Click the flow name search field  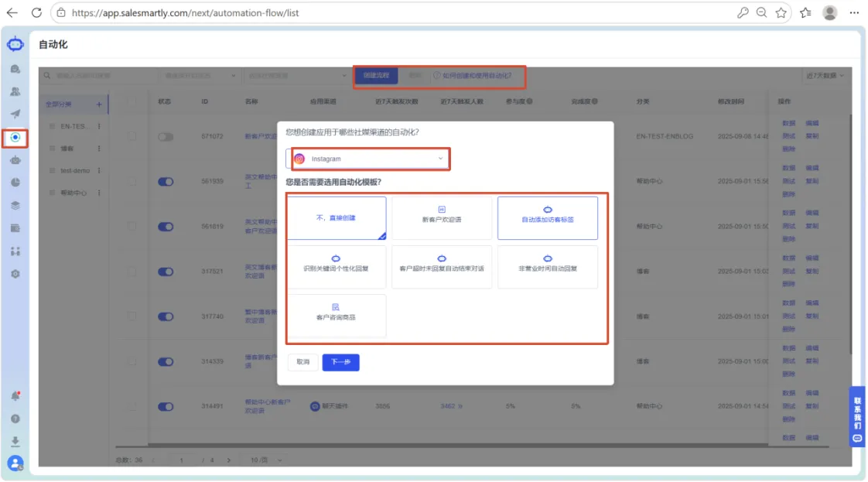[x=98, y=76]
